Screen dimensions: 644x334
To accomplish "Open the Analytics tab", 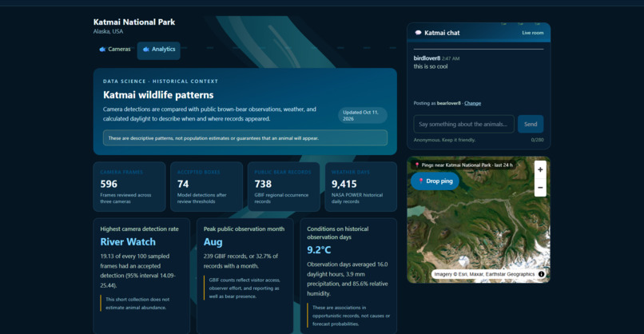I will tap(158, 50).
